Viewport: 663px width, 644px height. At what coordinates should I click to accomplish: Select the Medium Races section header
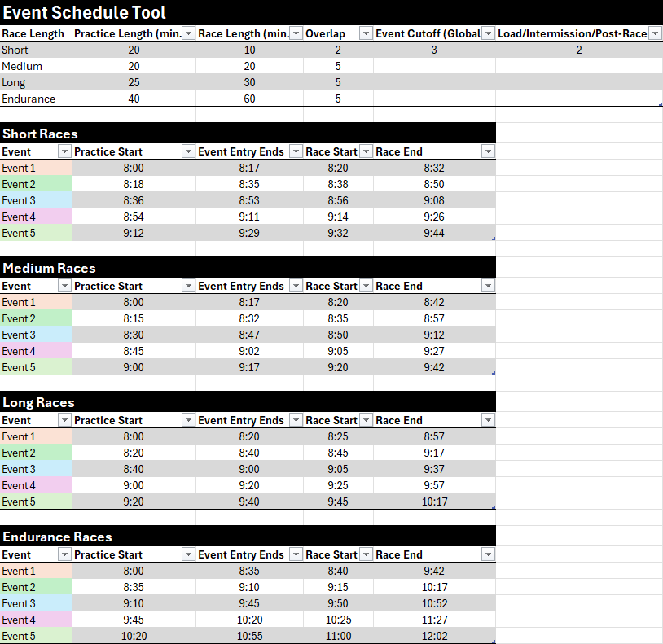(x=248, y=268)
